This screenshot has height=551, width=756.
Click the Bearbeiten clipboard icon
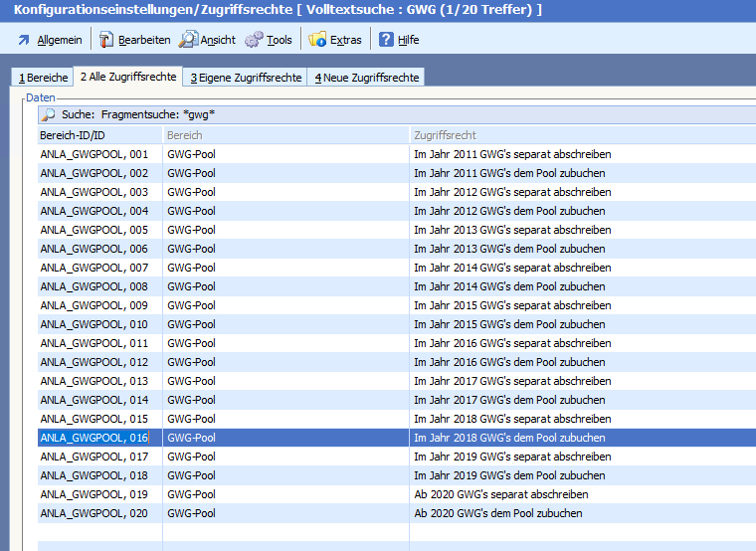(x=105, y=40)
